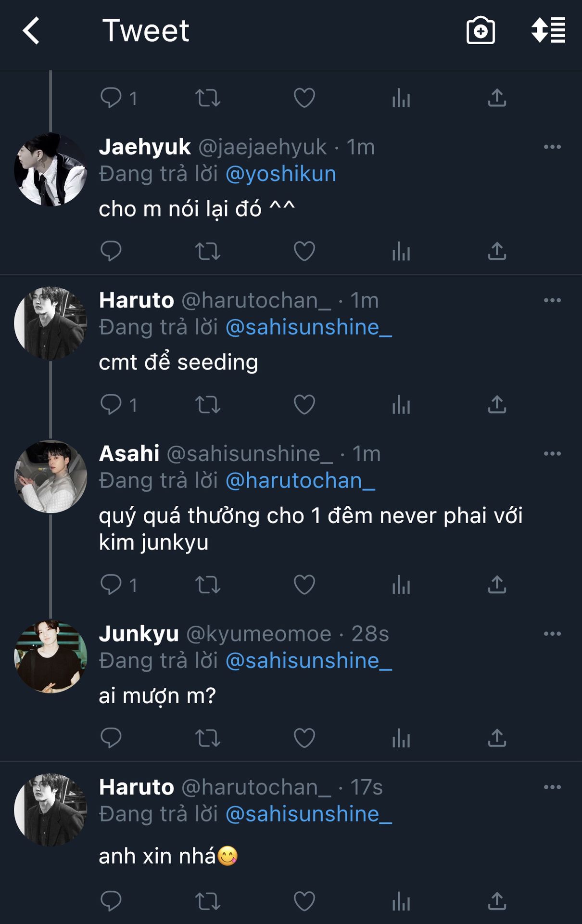View analytics for Junkyu's tweet

click(401, 738)
